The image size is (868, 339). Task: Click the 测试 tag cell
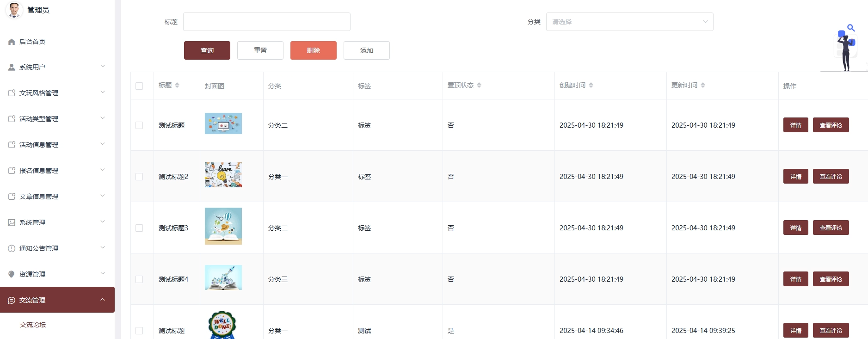364,331
